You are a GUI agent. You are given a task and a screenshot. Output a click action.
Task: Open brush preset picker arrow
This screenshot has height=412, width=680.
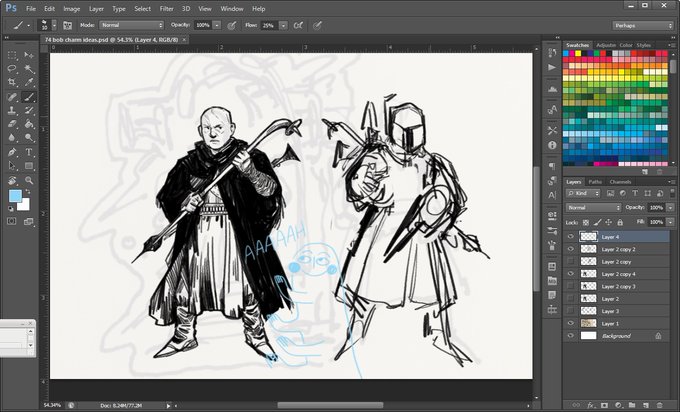(x=54, y=25)
